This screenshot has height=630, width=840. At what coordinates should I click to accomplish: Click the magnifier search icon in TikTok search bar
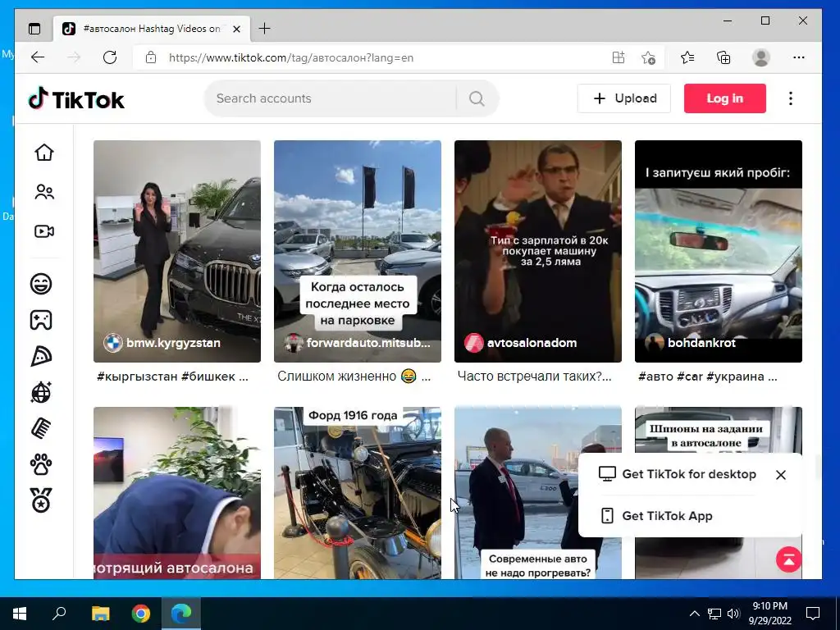477,98
